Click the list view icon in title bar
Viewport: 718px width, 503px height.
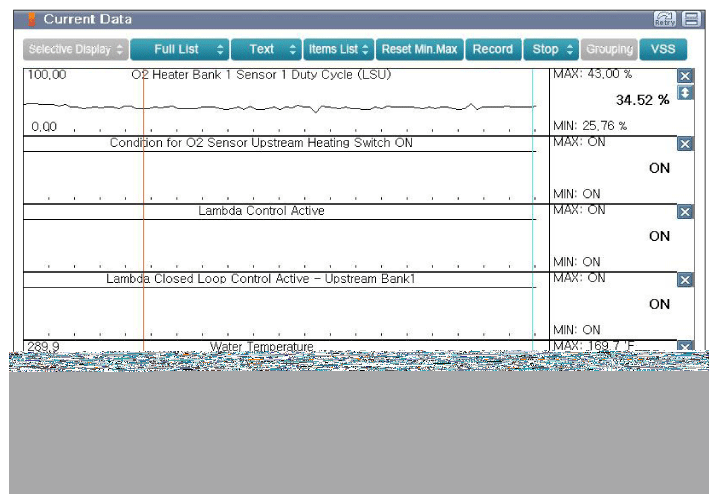pos(691,19)
